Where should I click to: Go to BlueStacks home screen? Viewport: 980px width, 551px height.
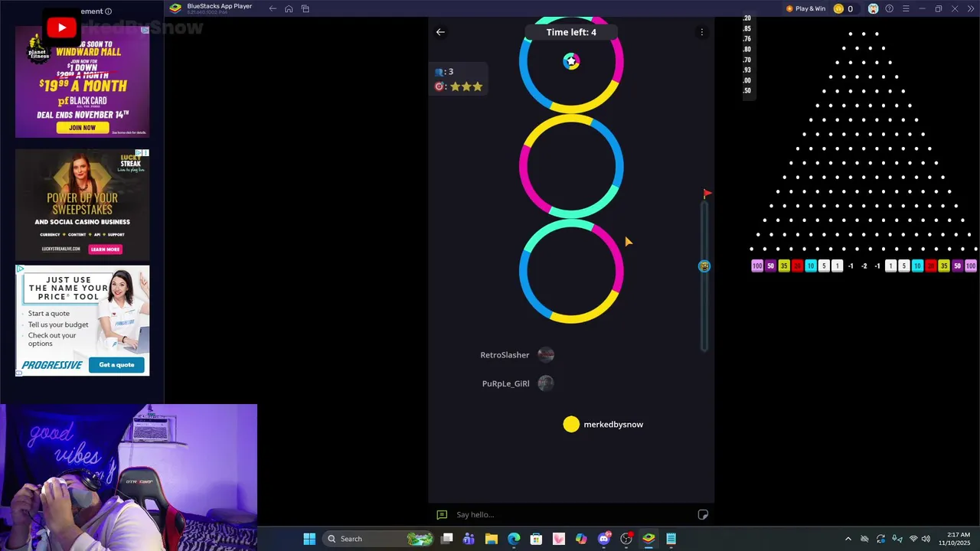coord(289,8)
